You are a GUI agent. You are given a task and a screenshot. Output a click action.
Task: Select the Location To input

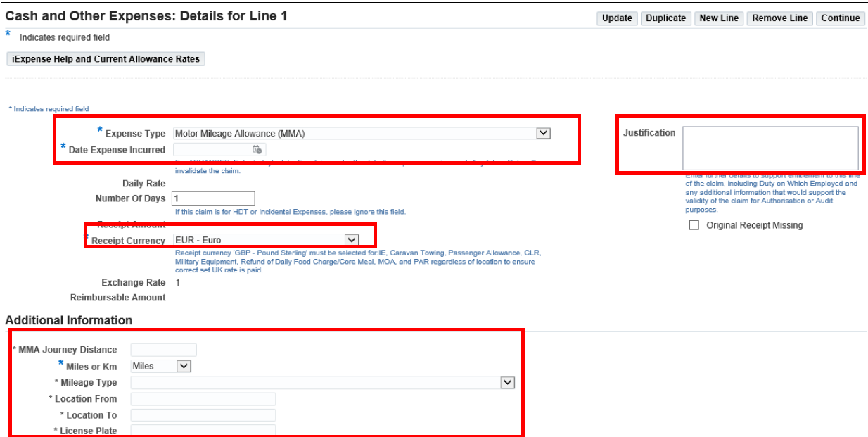click(203, 415)
